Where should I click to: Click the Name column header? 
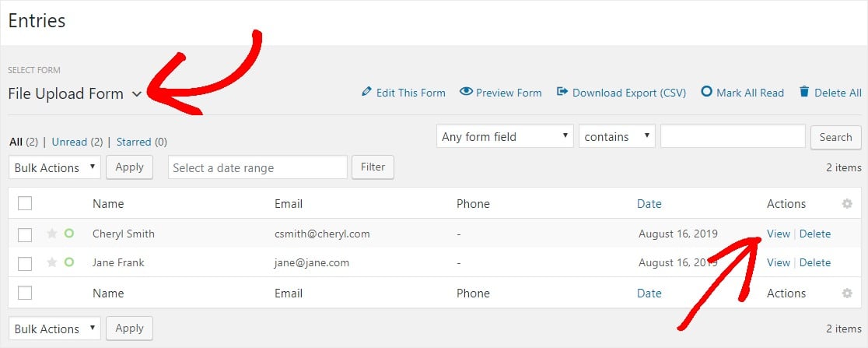108,203
